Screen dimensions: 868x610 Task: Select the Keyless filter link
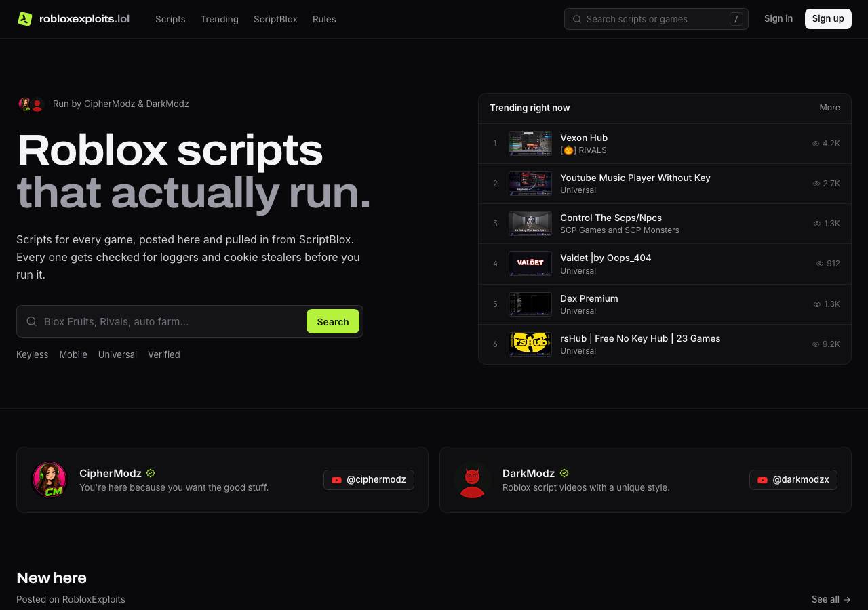[x=32, y=354]
